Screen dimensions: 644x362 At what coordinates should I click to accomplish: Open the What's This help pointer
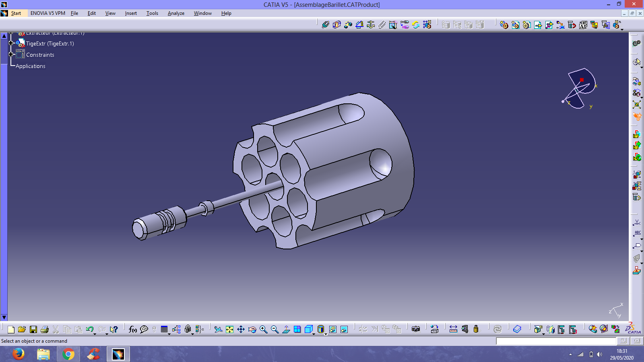(x=114, y=329)
